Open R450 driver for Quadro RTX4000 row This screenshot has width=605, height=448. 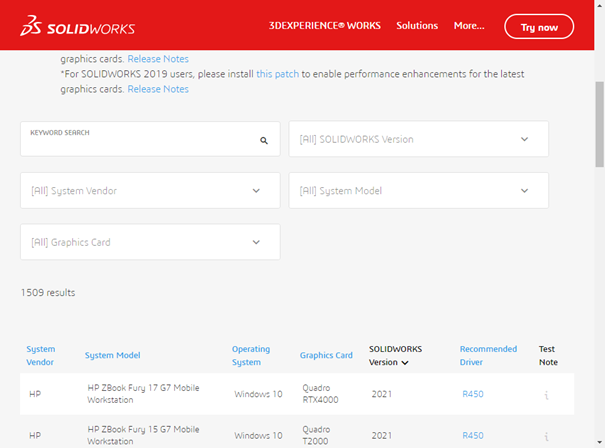[x=473, y=394]
